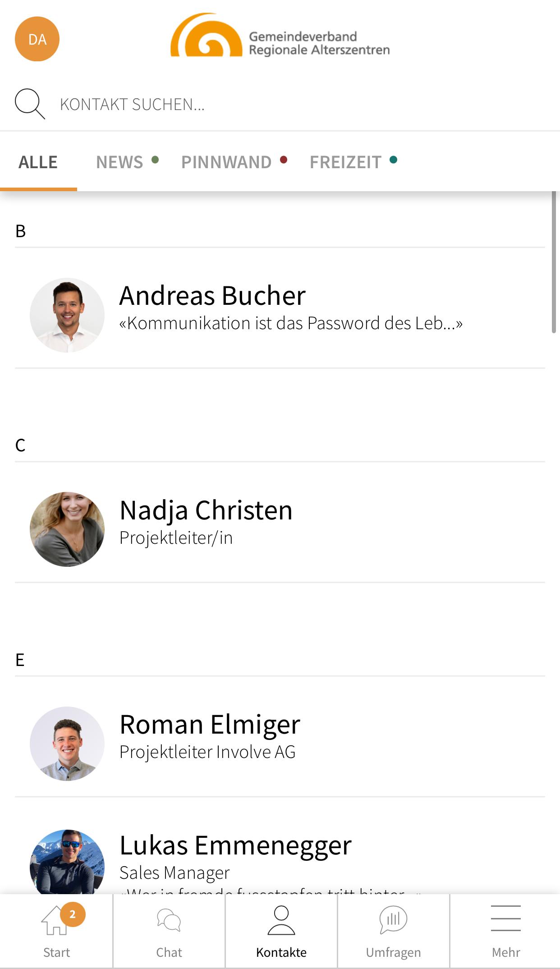Tap the magnifying glass search icon
This screenshot has height=969, width=560.
30,104
